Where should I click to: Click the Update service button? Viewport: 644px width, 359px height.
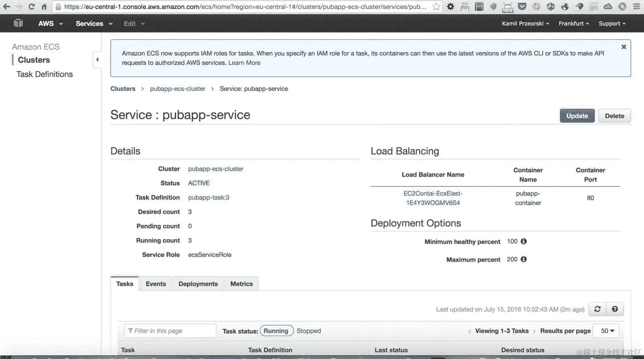click(577, 116)
